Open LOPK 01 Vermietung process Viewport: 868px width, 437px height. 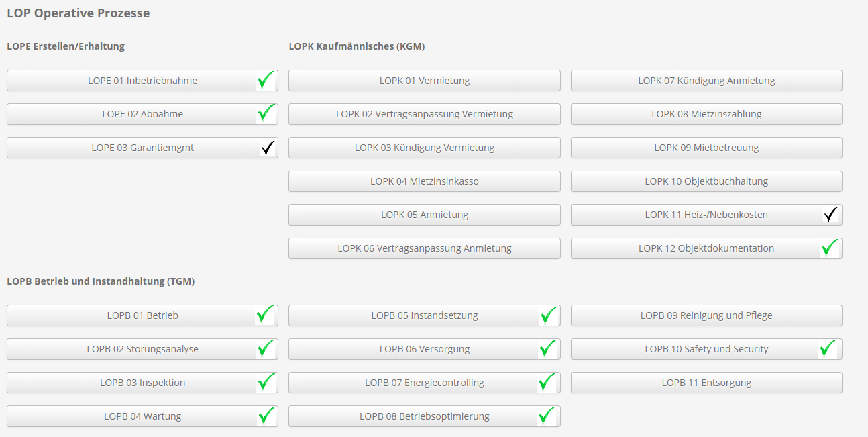tap(425, 81)
